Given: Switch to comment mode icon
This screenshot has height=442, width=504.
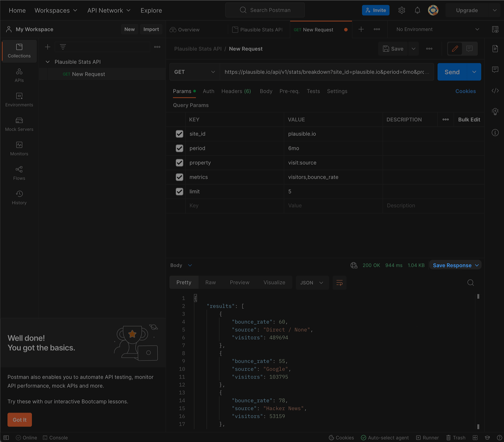Looking at the screenshot, I should pos(470,49).
